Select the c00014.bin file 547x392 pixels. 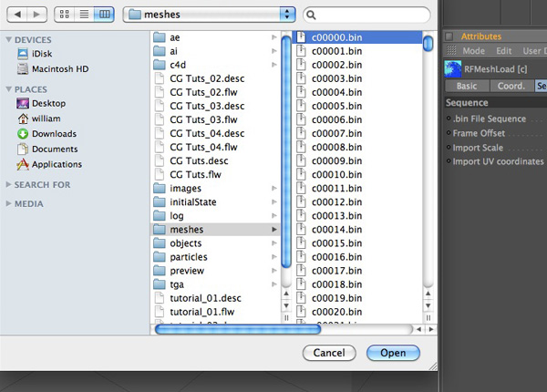click(x=357, y=230)
